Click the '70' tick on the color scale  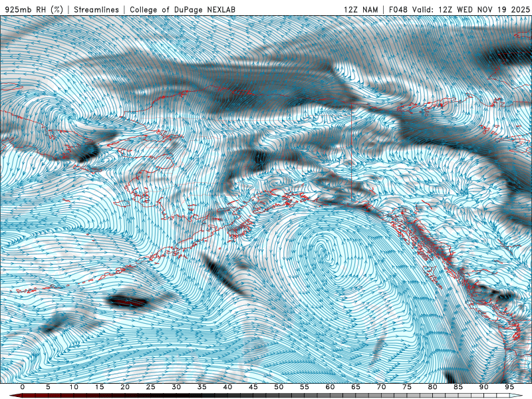[381, 387]
